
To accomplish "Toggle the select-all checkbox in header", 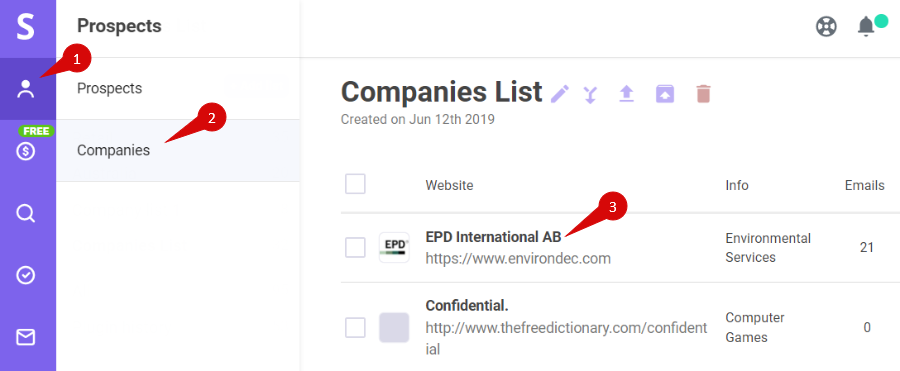I will (x=355, y=184).
